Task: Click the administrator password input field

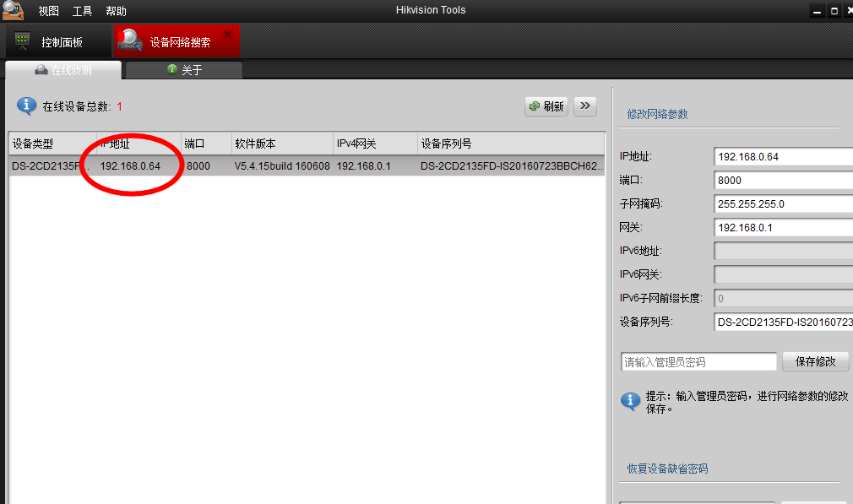Action: [x=698, y=361]
